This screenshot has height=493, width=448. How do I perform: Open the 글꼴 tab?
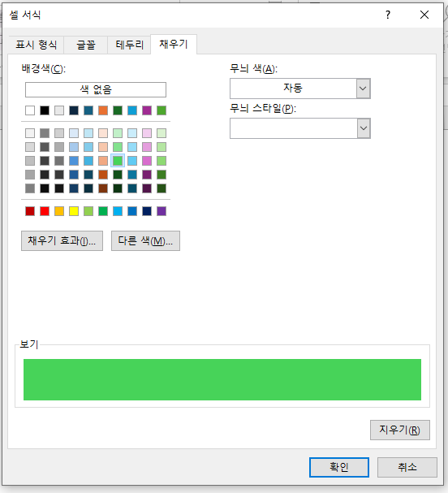coord(86,45)
